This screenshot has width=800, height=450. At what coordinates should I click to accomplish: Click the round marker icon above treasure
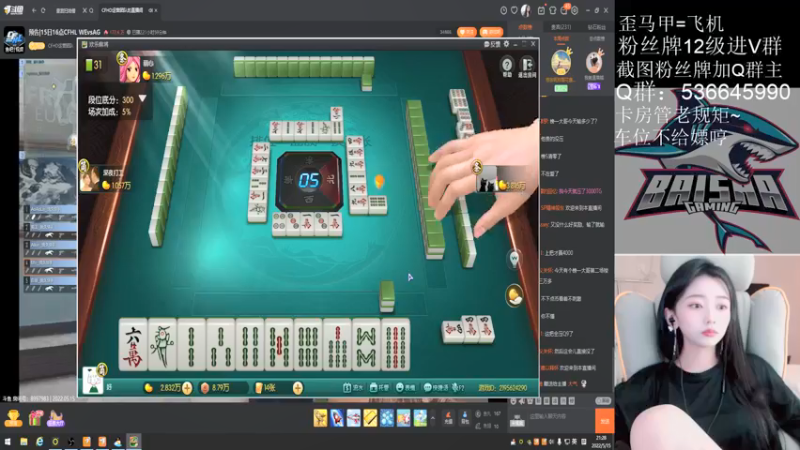click(514, 259)
